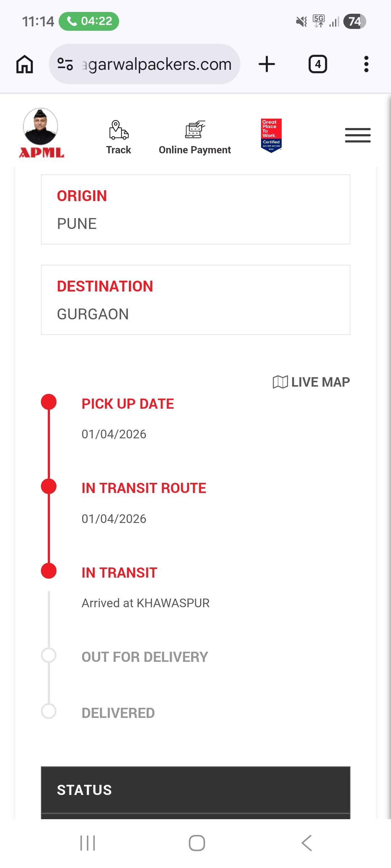Open the LIVE MAP view

tap(311, 382)
